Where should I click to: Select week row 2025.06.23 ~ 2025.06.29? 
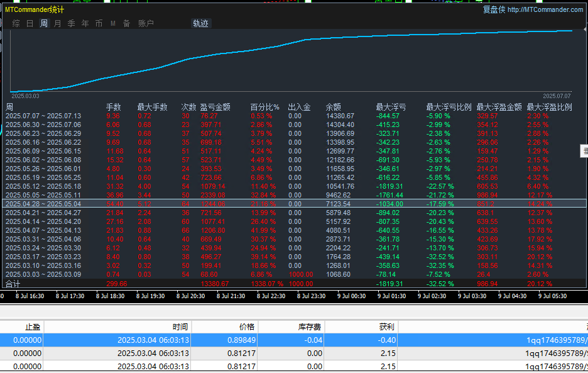(294, 134)
